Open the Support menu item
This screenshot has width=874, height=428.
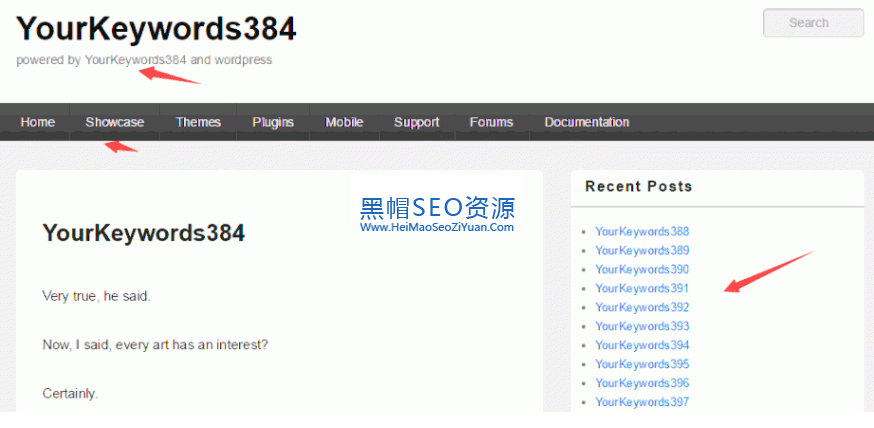coord(416,122)
